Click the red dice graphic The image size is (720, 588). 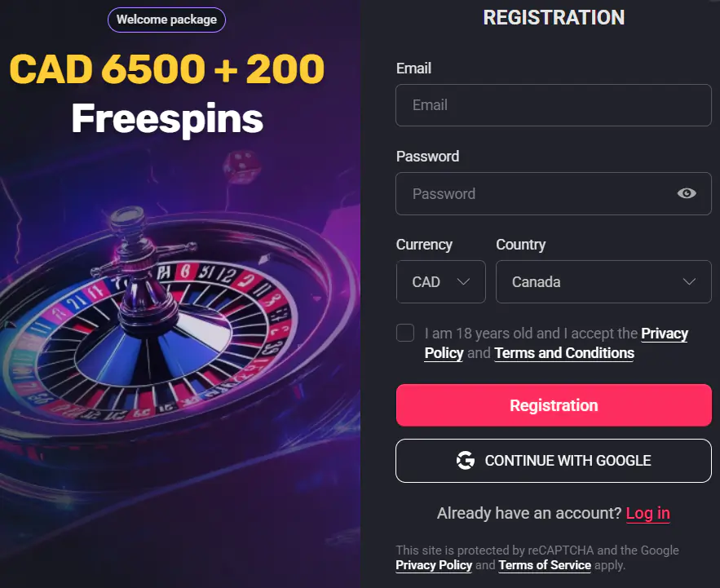pyautogui.click(x=241, y=164)
